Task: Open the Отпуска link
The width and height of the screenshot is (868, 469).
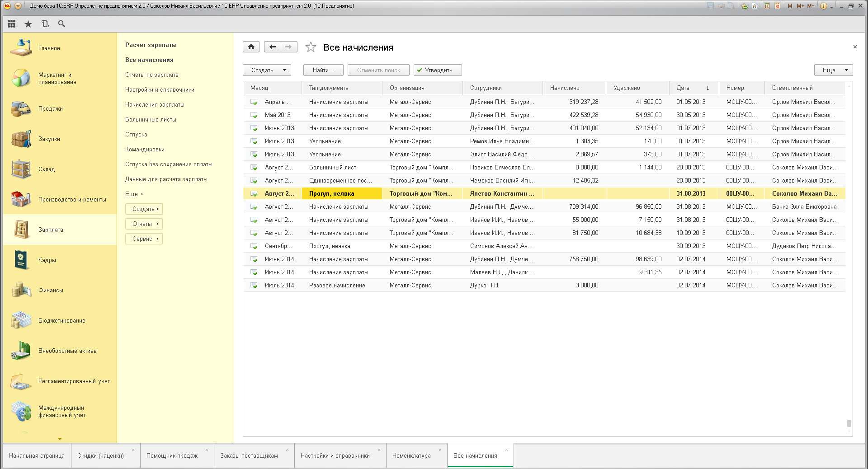Action: click(x=136, y=134)
